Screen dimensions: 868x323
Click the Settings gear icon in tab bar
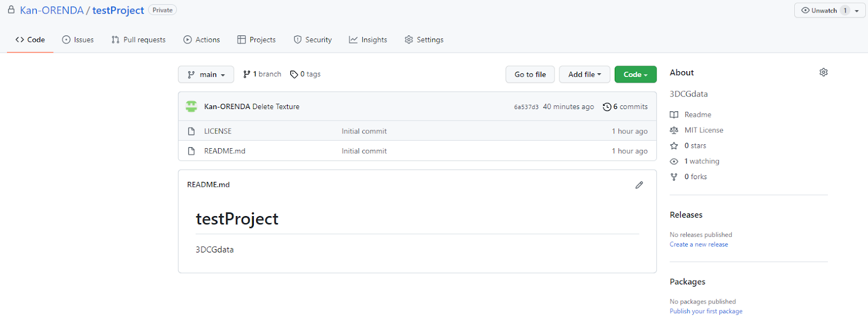click(x=409, y=40)
